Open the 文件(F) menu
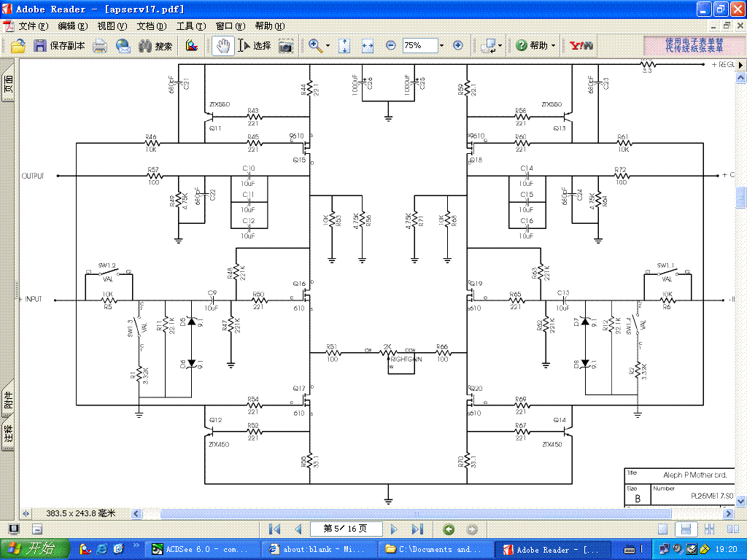This screenshot has height=560, width=747. tap(33, 26)
